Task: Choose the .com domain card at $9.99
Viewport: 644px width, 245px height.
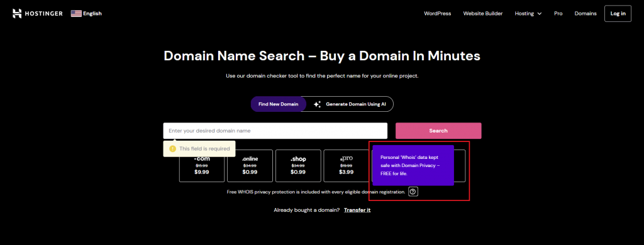Action: click(202, 166)
